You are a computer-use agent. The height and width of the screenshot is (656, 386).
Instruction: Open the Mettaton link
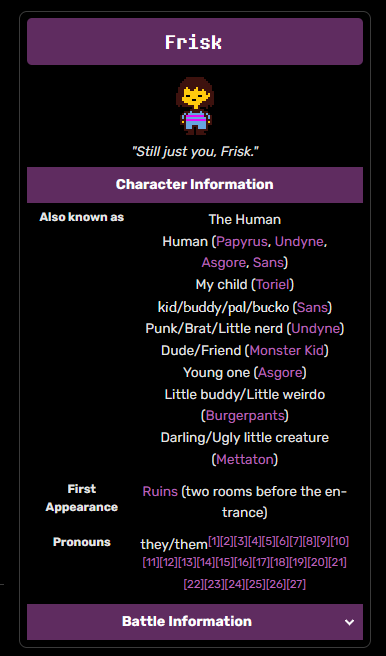pos(245,459)
